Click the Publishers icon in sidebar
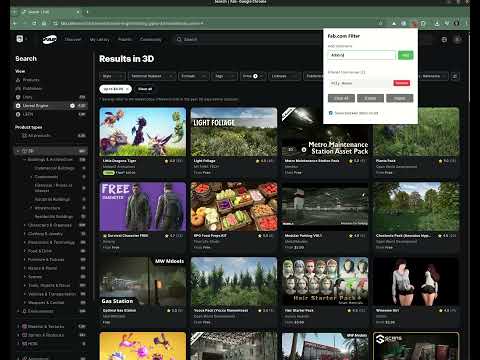The height and width of the screenshot is (360, 480). pos(18,89)
